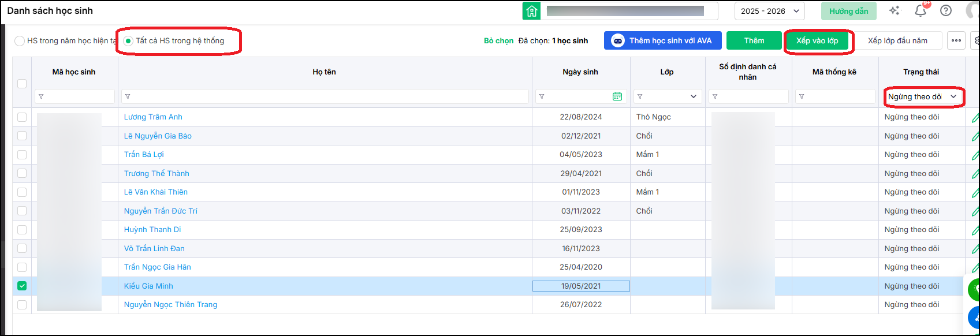Click the Số định danh cá nhân filter input
Viewport: 980px width, 336px height.
click(748, 96)
